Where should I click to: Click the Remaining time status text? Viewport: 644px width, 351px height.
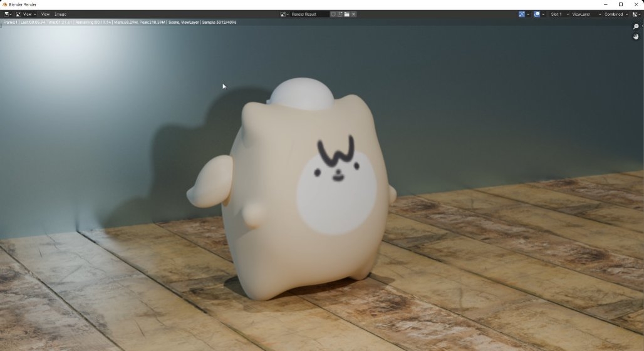pos(93,22)
